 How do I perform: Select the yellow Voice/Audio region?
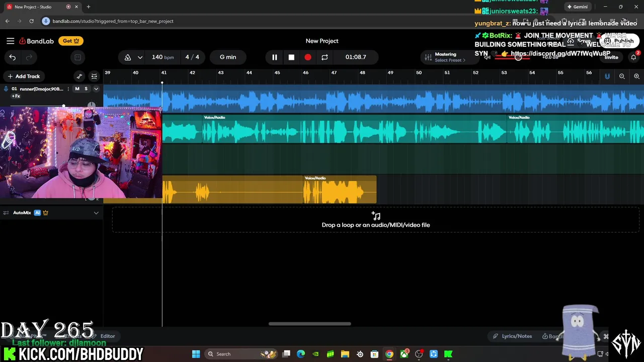pos(340,190)
